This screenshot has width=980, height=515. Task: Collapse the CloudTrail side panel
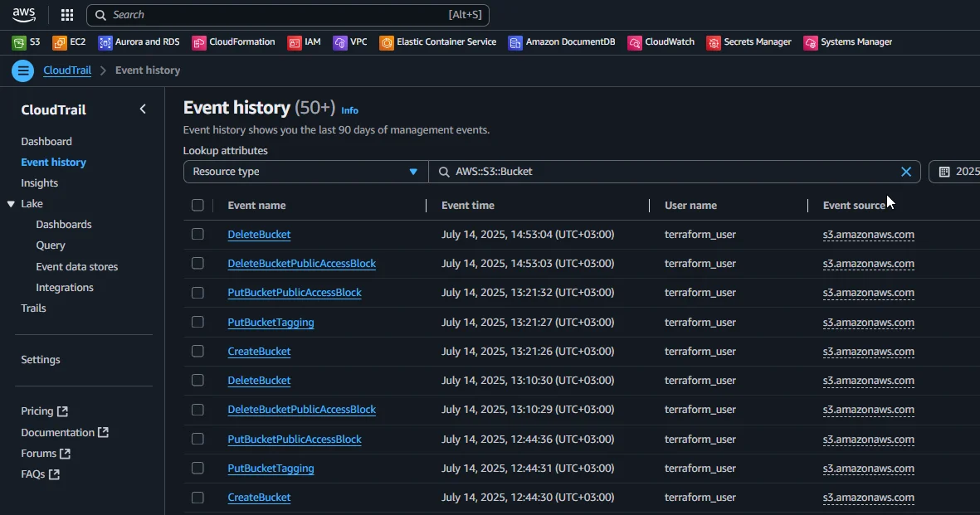(x=143, y=109)
